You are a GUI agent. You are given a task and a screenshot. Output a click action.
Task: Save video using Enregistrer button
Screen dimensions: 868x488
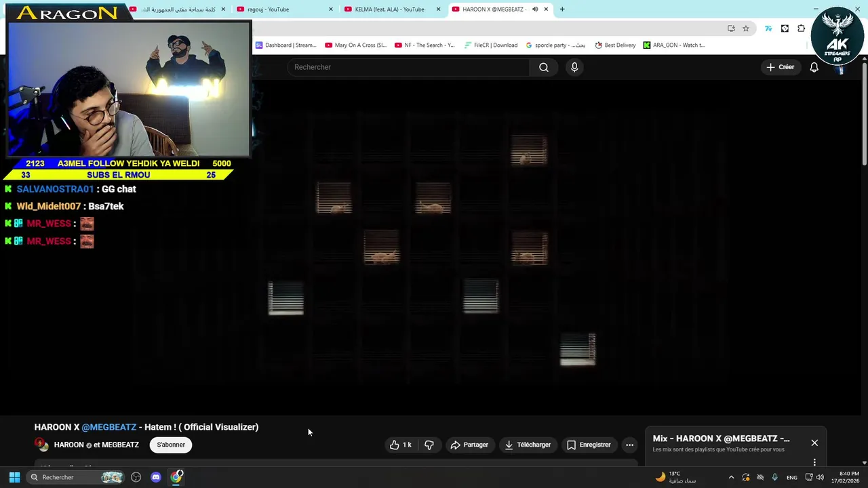coord(589,445)
